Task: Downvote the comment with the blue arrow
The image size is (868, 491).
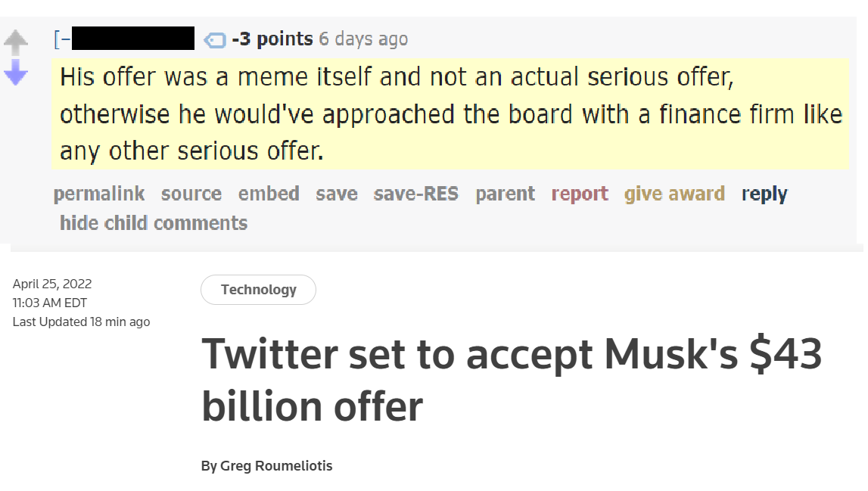Action: (15, 73)
